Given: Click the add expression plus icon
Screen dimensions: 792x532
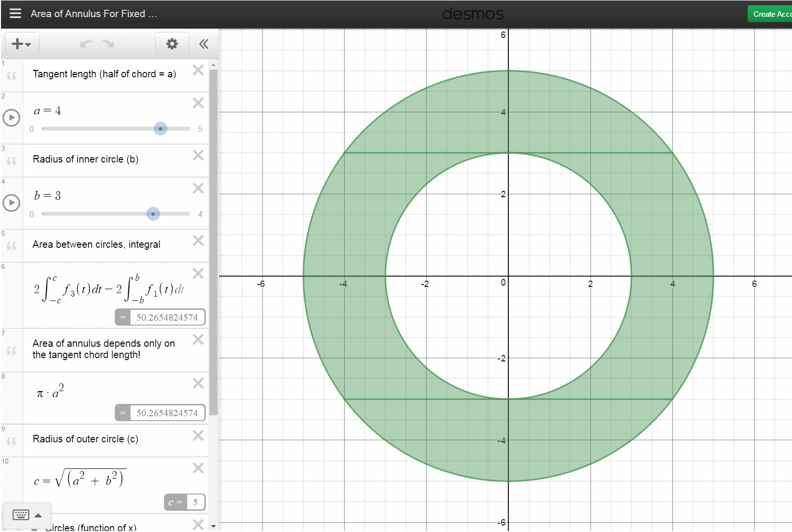Looking at the screenshot, I should tap(16, 43).
